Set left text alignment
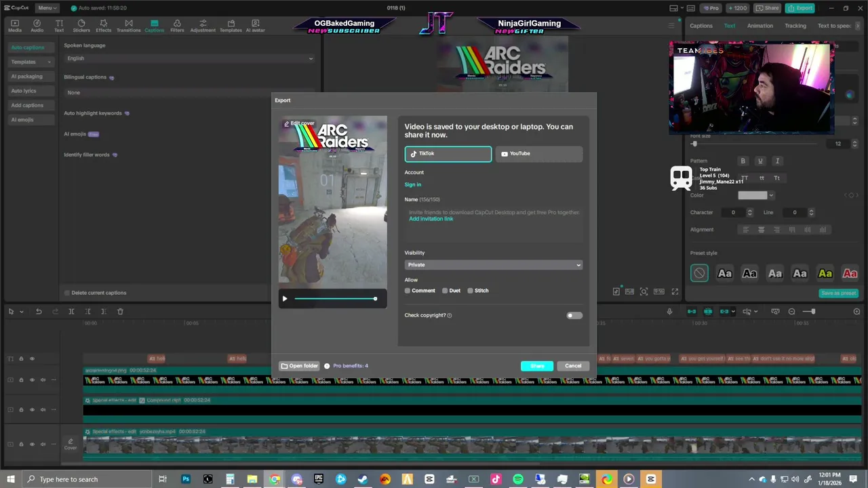Screen dimensions: 868x488 tap(745, 230)
